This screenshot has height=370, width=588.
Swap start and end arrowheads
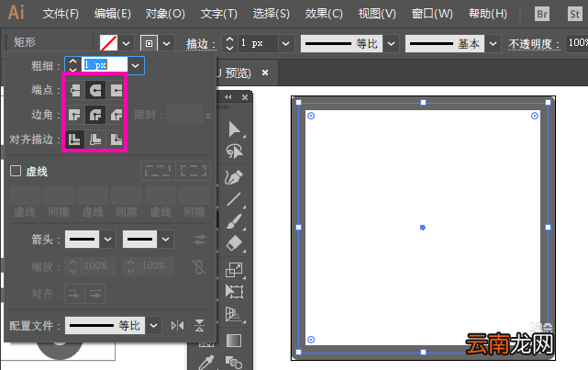coord(200,240)
